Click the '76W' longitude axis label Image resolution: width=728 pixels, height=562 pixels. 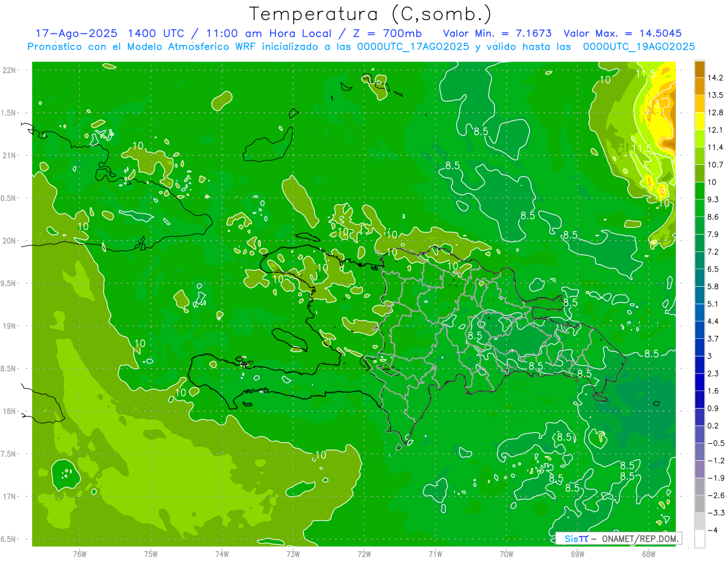pos(79,554)
